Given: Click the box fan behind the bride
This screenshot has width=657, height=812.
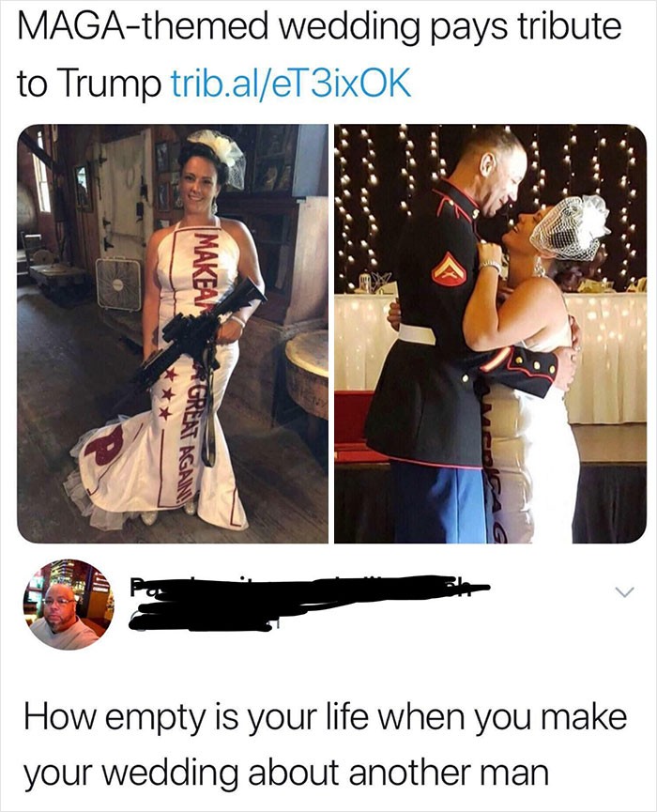Looking at the screenshot, I should (x=118, y=284).
